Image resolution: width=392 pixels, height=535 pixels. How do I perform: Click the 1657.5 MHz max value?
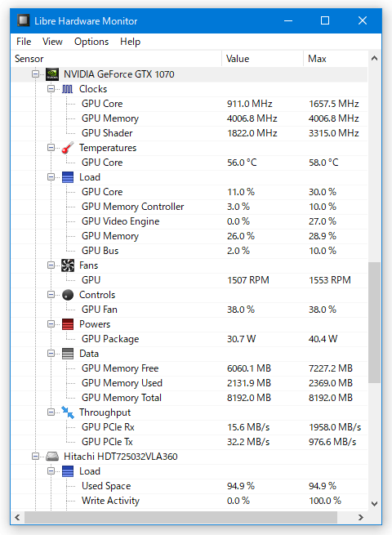(x=334, y=104)
